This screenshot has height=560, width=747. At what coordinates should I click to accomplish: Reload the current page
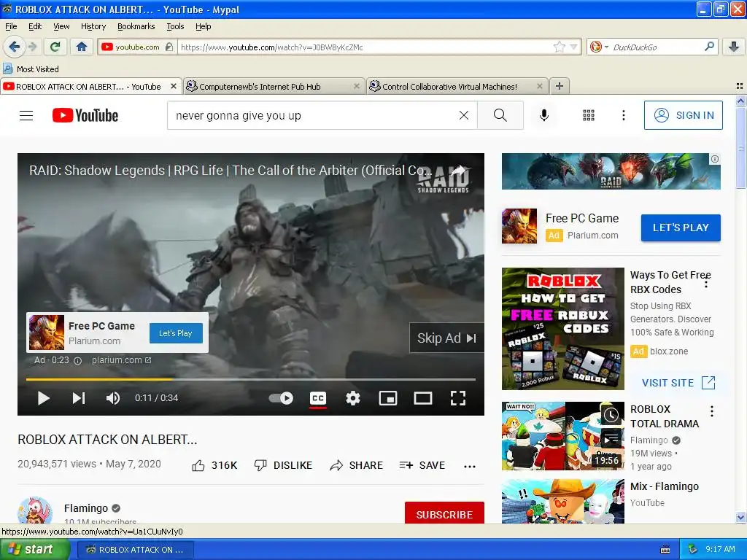pos(55,47)
